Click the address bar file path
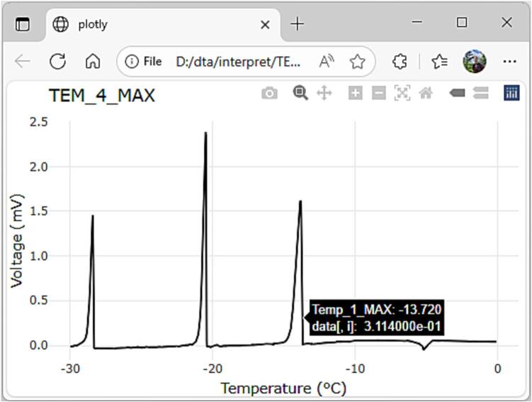Screen dimensions: 532x402 [238, 62]
